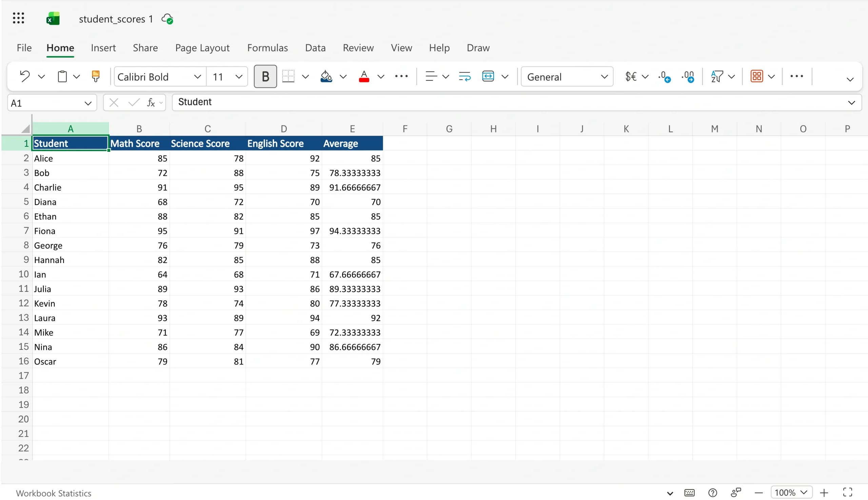Expand the Paste options dropdown arrow
The image size is (868, 500).
pyautogui.click(x=77, y=77)
